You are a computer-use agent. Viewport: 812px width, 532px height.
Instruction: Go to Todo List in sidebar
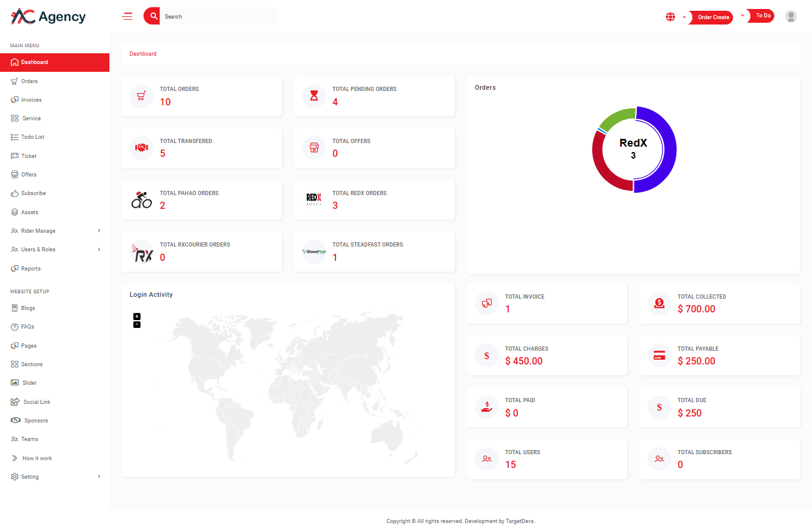(x=32, y=137)
